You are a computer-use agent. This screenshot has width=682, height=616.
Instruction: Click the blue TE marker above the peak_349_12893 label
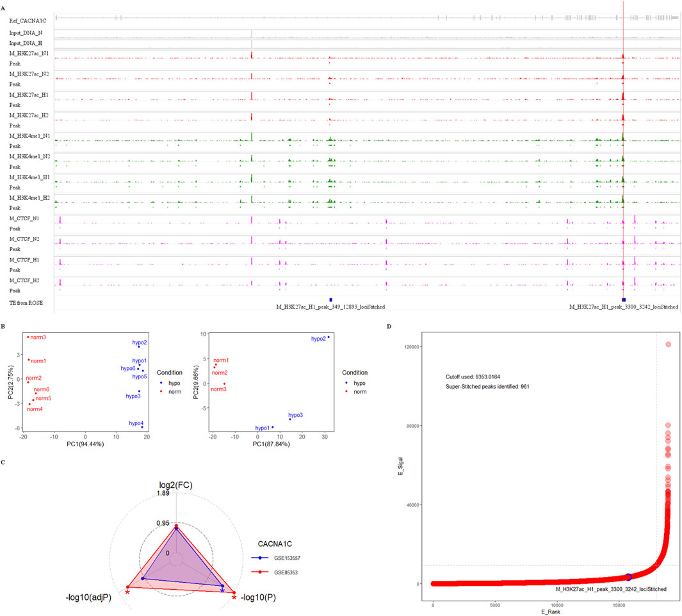(330, 300)
